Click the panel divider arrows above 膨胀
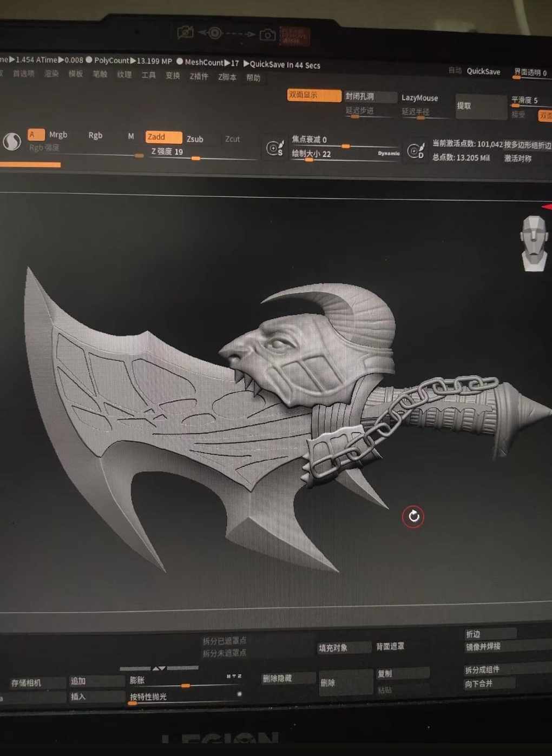 [x=159, y=668]
